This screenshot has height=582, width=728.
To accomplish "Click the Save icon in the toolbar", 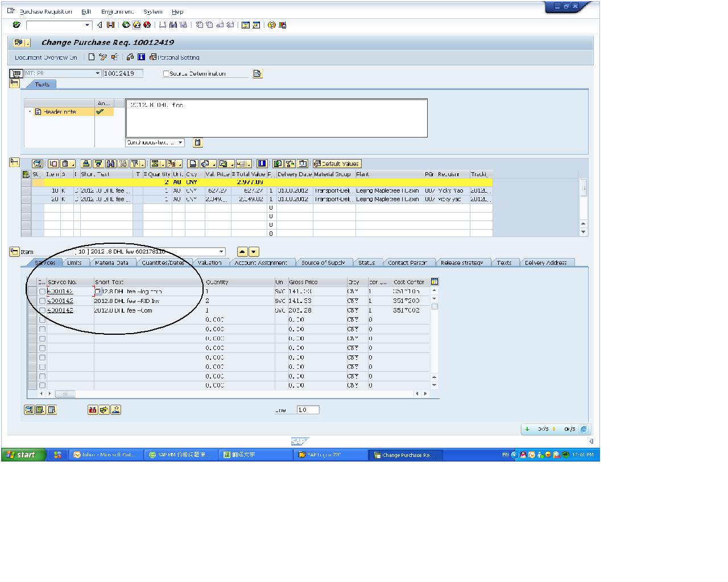I will coord(110,25).
